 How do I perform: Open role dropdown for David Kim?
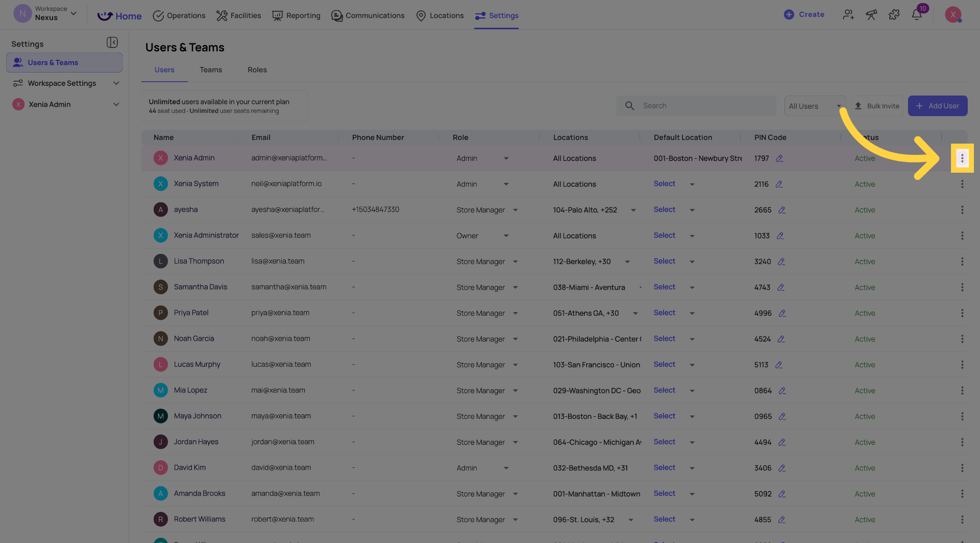point(506,468)
